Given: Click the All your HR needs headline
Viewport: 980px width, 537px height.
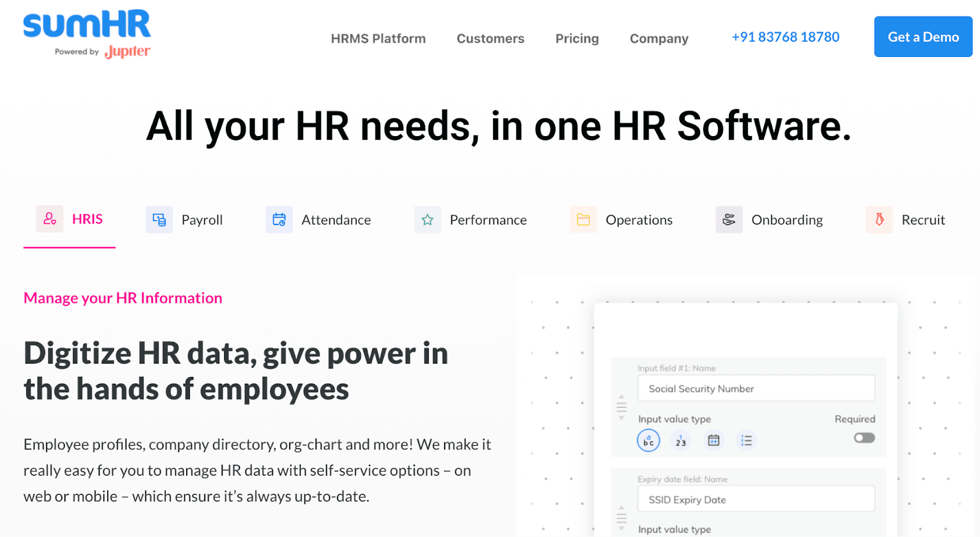Looking at the screenshot, I should [x=499, y=126].
